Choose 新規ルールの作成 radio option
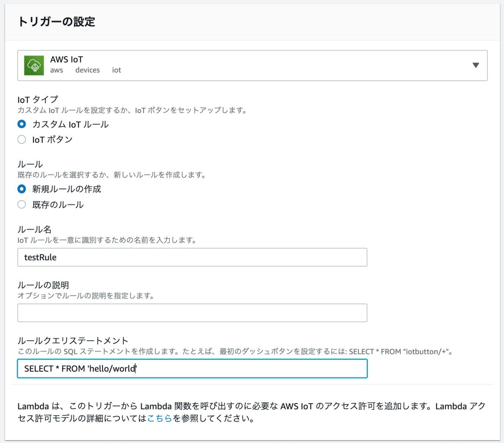This screenshot has height=443, width=504. click(x=22, y=189)
